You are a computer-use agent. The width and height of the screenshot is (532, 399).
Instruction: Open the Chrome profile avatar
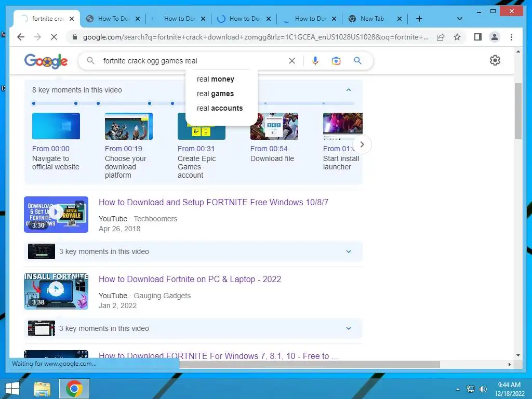pos(495,37)
